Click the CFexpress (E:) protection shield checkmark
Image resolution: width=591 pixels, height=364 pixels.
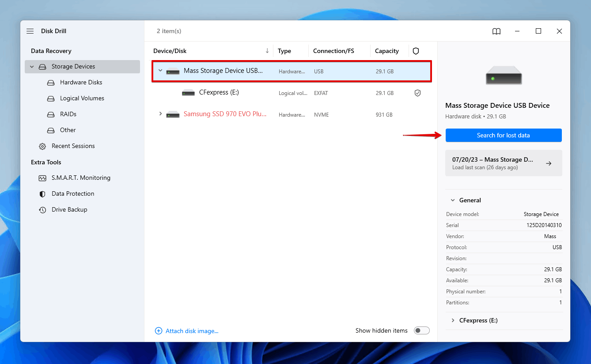(x=417, y=93)
